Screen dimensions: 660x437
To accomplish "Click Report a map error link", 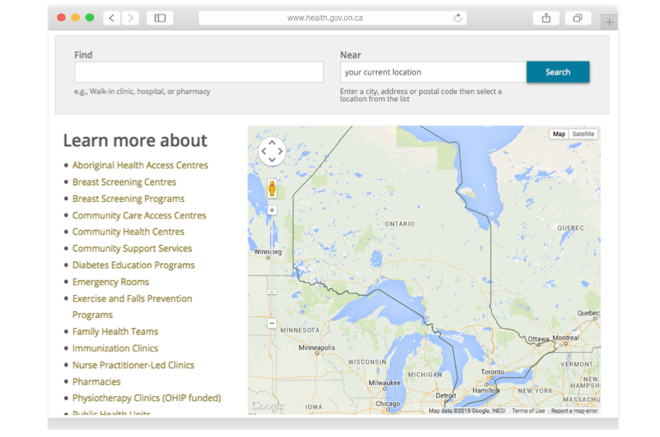I will [x=574, y=410].
